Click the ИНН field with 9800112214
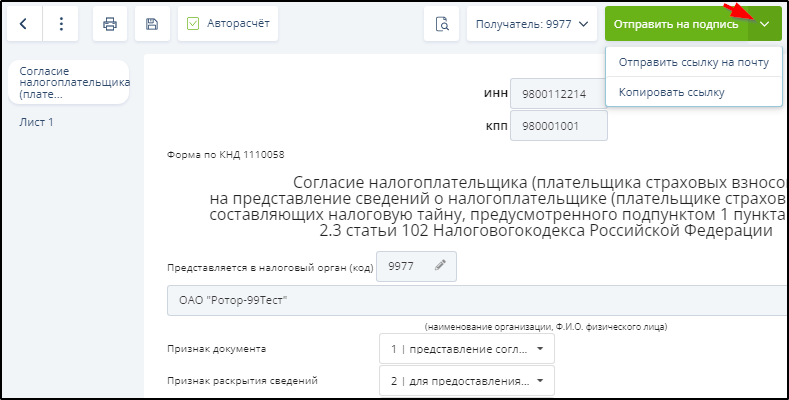The width and height of the screenshot is (789, 400). [558, 94]
